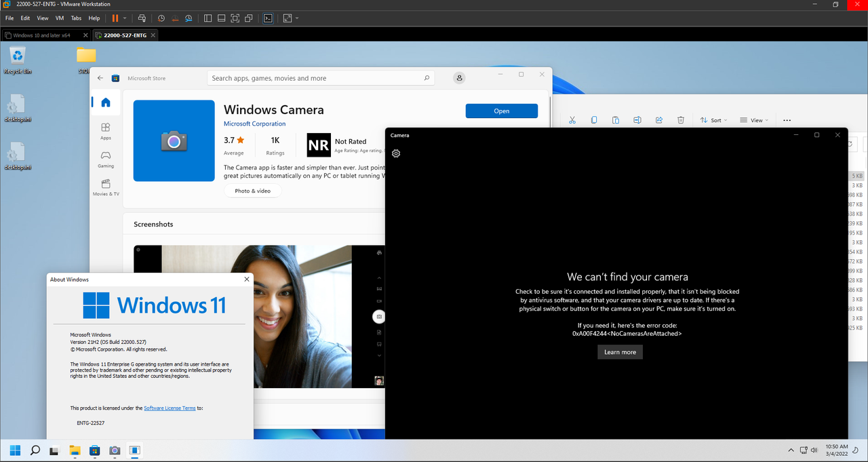Click the Open button for Windows Camera
The image size is (868, 462).
click(x=502, y=111)
